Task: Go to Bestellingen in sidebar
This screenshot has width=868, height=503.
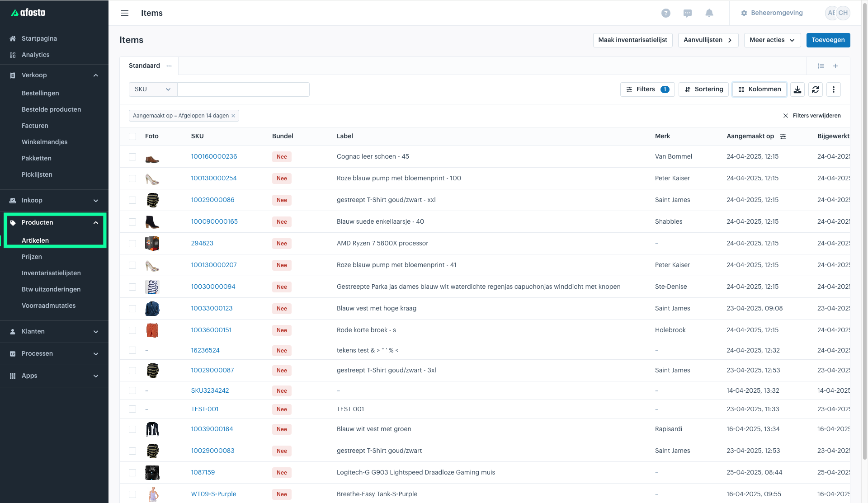Action: point(40,93)
